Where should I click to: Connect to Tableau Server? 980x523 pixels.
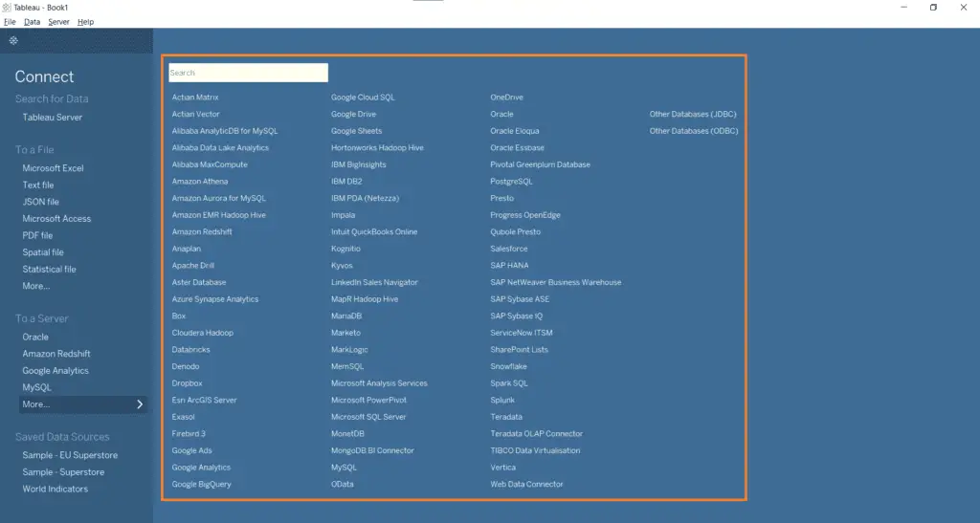(53, 118)
